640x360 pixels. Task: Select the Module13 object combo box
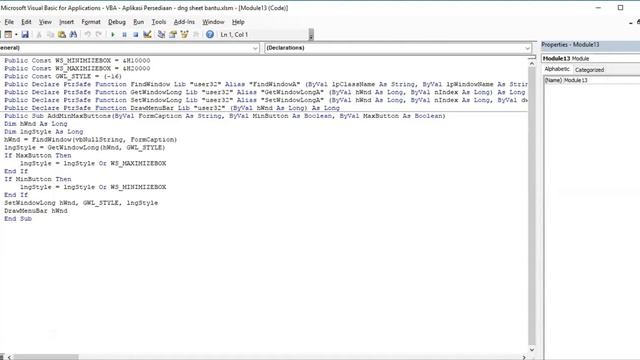click(x=591, y=58)
